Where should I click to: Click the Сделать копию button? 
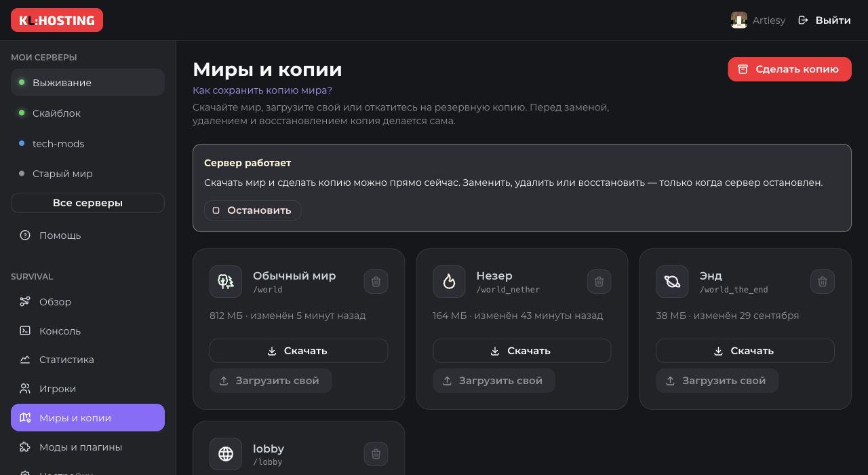coord(789,69)
